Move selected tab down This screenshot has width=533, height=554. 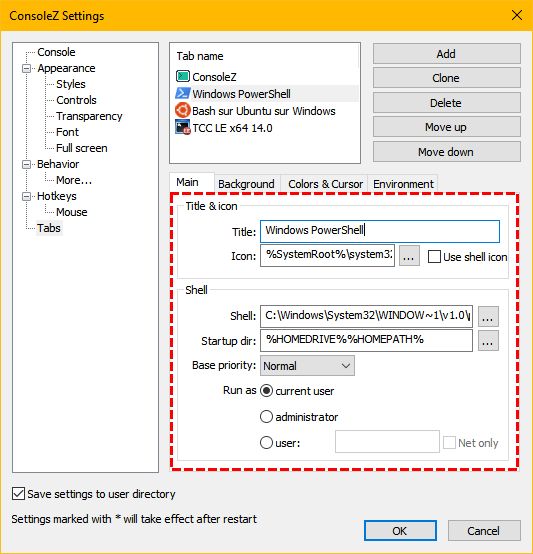click(x=446, y=152)
